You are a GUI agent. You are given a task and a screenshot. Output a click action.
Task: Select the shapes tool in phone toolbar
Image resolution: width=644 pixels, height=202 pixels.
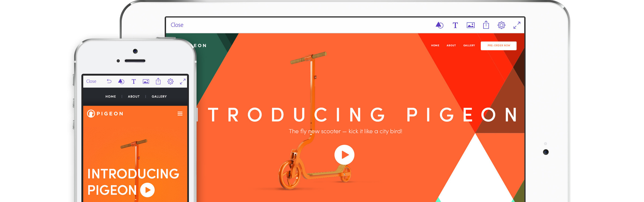[x=121, y=81]
